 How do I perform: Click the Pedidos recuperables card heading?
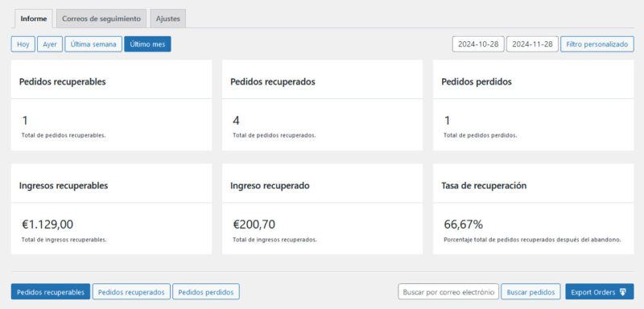pyautogui.click(x=63, y=81)
